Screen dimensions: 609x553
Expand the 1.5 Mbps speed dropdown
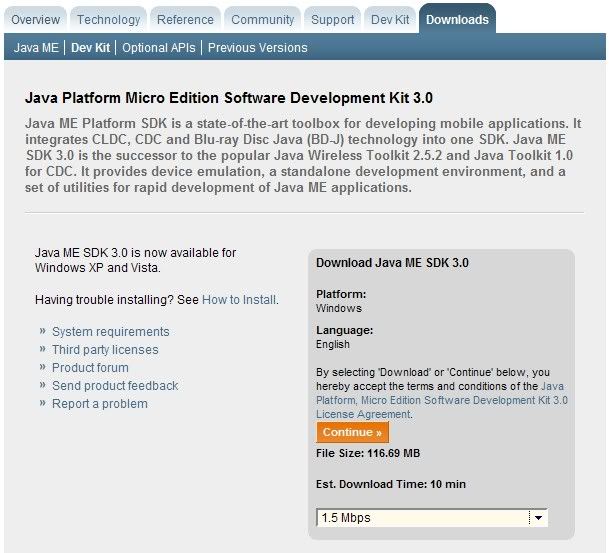point(538,518)
